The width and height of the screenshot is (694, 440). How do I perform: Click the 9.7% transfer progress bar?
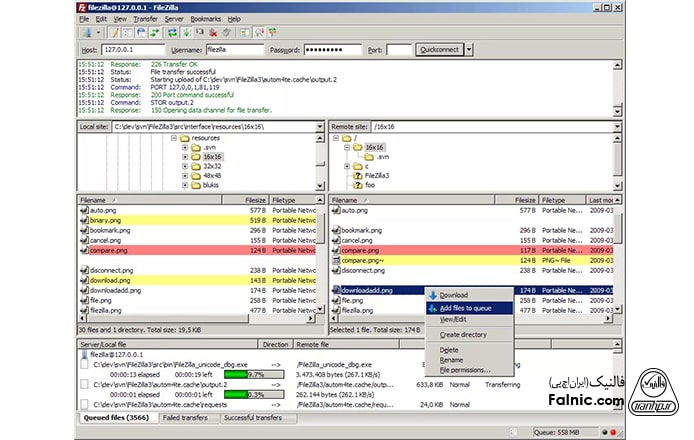[x=243, y=374]
